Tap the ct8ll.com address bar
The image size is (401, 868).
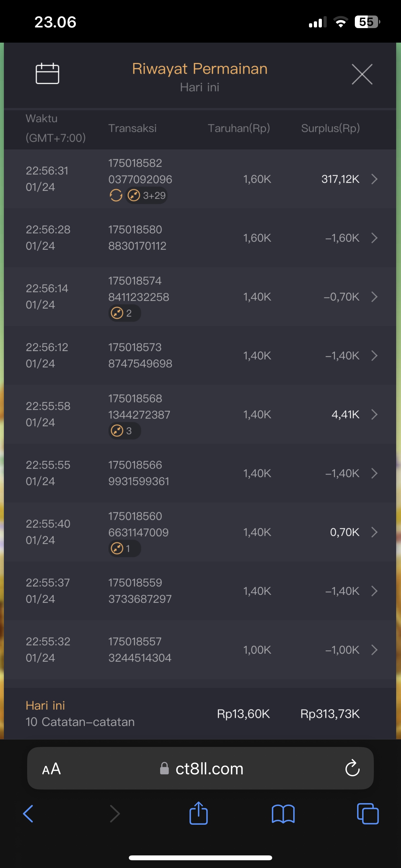tap(209, 769)
